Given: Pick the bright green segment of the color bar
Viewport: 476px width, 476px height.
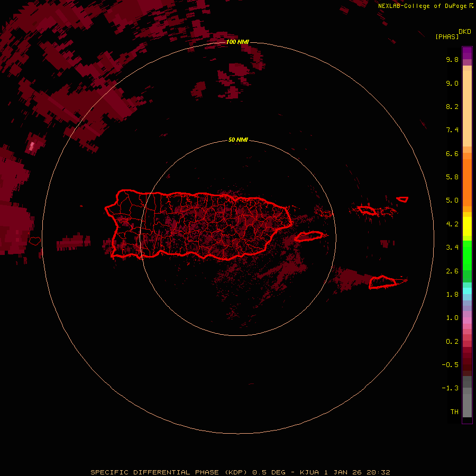Looking at the screenshot, I should coord(467,255).
